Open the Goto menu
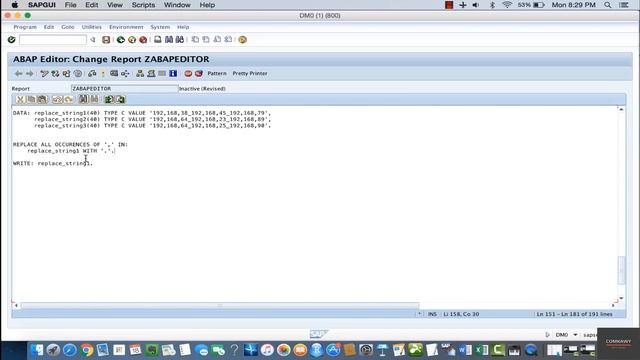Viewport: 640px width, 360px height. (68, 27)
